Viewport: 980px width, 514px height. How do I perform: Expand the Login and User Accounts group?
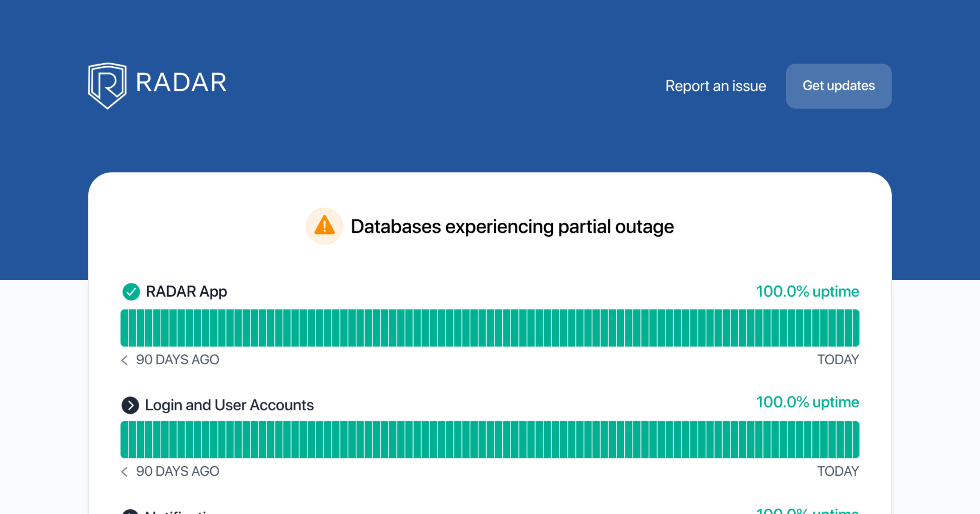130,405
